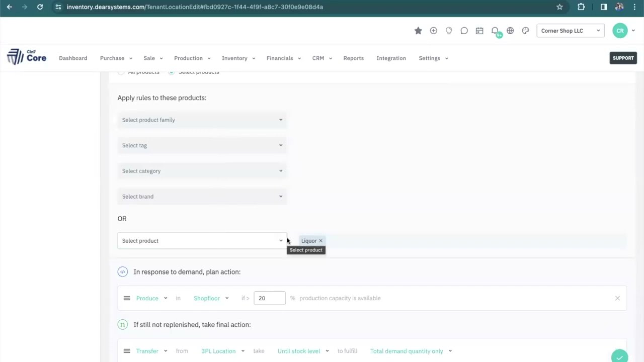This screenshot has height=362, width=644.
Task: Open the Settings menu
Action: 433,58
